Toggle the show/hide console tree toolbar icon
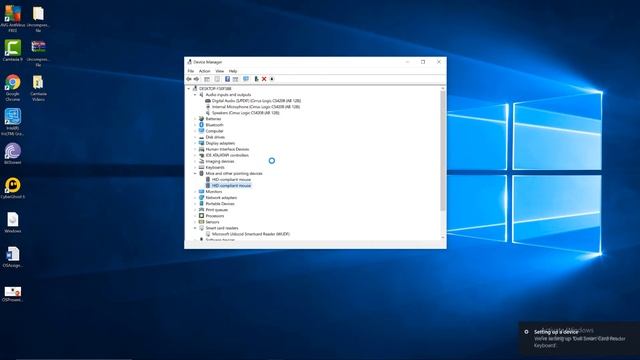 (x=207, y=79)
